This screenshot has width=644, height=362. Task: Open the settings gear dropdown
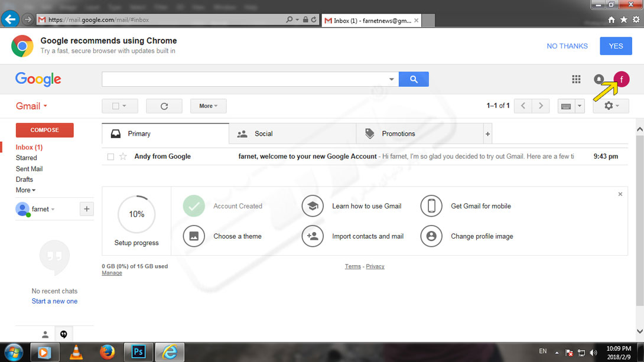tap(611, 106)
